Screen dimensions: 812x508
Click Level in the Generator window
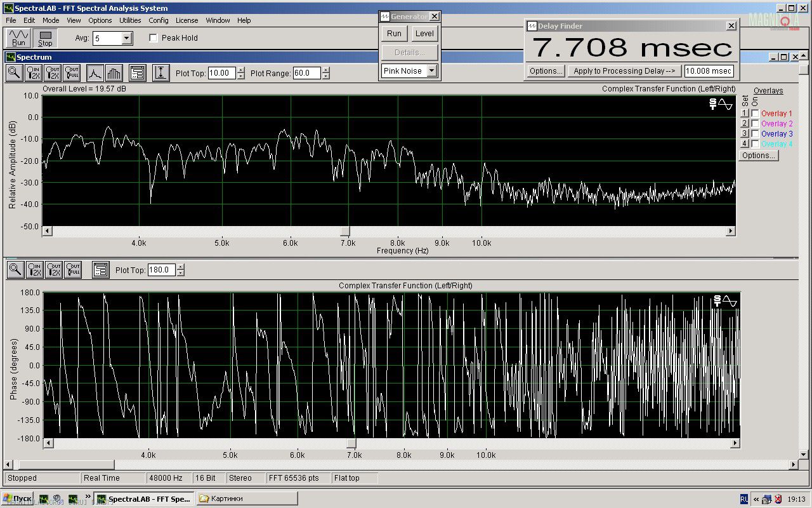click(x=424, y=34)
